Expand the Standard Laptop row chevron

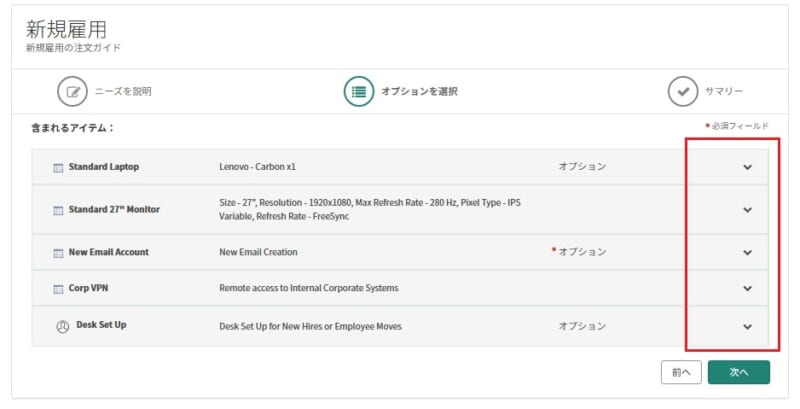point(747,167)
